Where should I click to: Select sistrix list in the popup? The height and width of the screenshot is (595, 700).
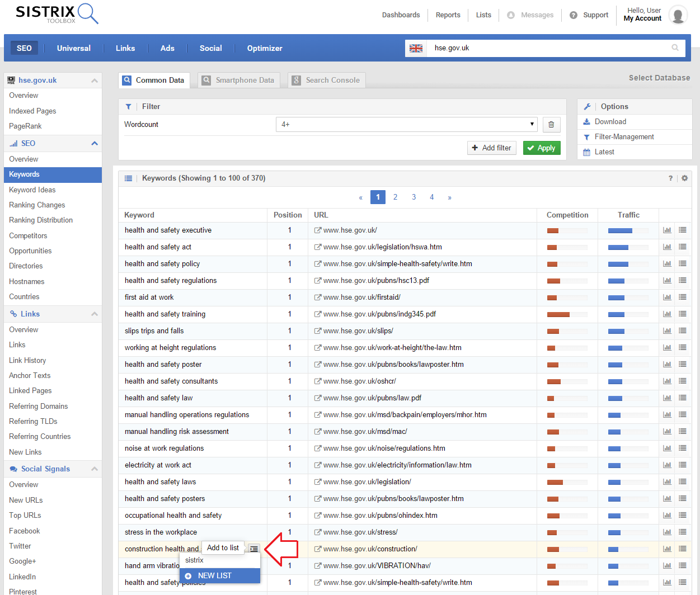(x=220, y=560)
